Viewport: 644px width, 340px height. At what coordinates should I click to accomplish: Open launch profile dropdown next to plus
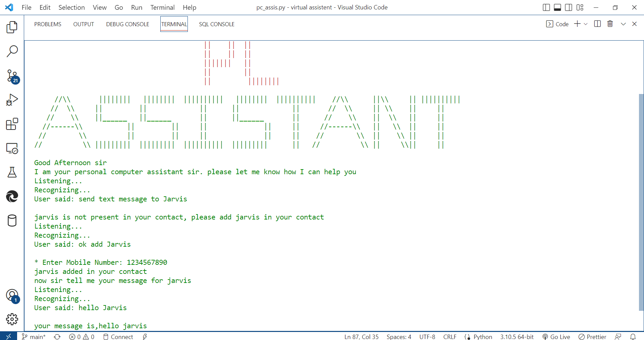[x=586, y=24]
